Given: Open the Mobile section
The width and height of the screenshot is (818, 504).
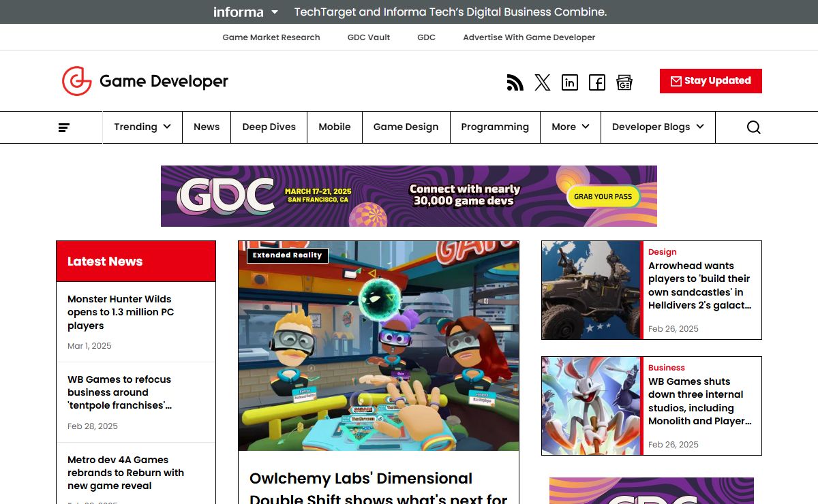Looking at the screenshot, I should point(335,127).
